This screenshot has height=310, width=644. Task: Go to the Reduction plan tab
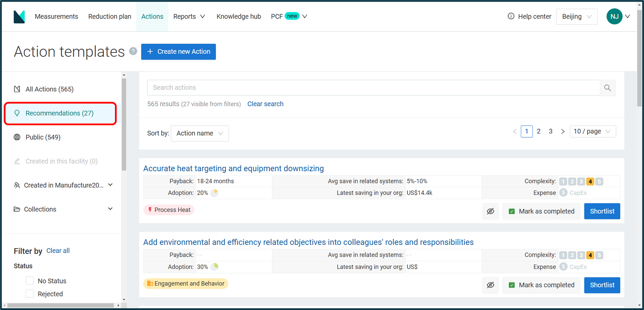[x=109, y=17]
